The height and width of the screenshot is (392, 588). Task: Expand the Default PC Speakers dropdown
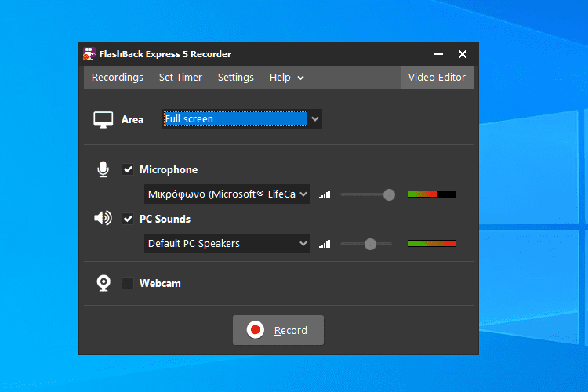(227, 244)
